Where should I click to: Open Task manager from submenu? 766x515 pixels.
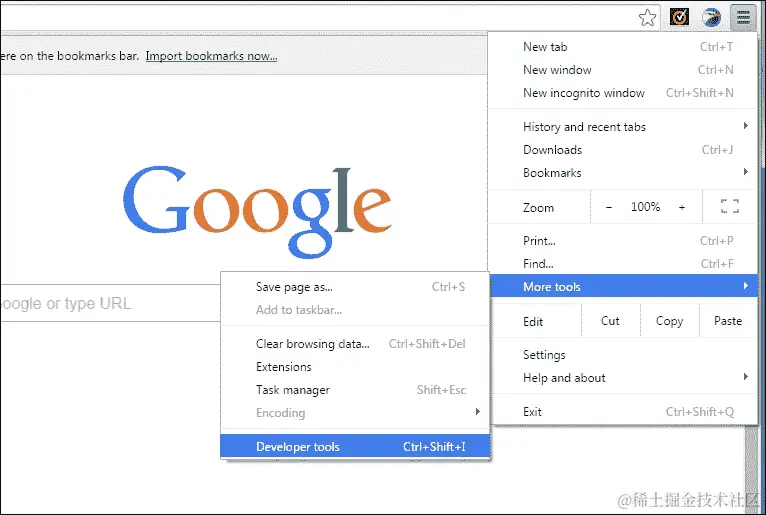tap(355, 390)
